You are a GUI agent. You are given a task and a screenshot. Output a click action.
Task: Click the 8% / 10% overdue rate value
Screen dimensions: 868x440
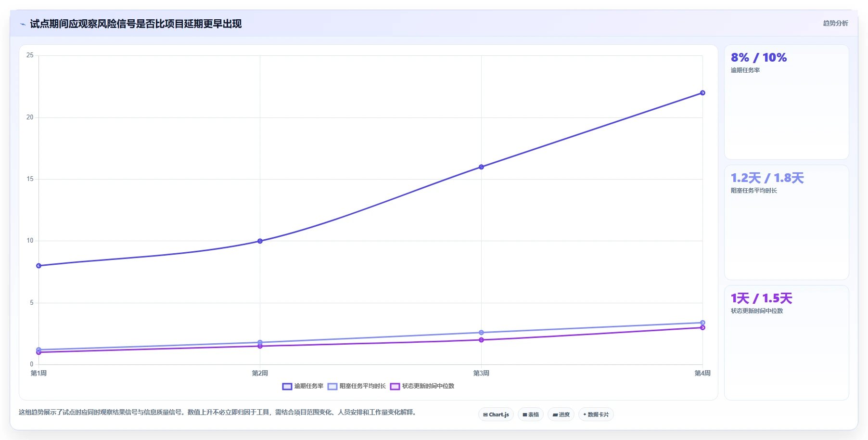759,58
